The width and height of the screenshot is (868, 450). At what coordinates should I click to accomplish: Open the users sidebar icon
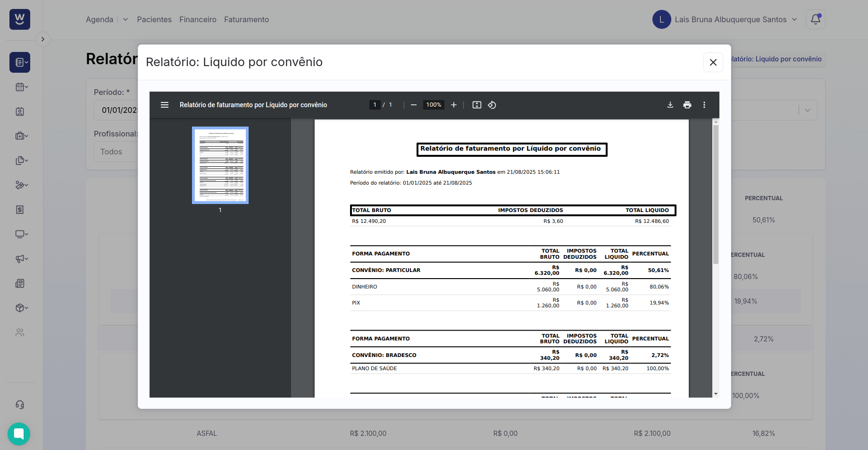[x=20, y=332]
